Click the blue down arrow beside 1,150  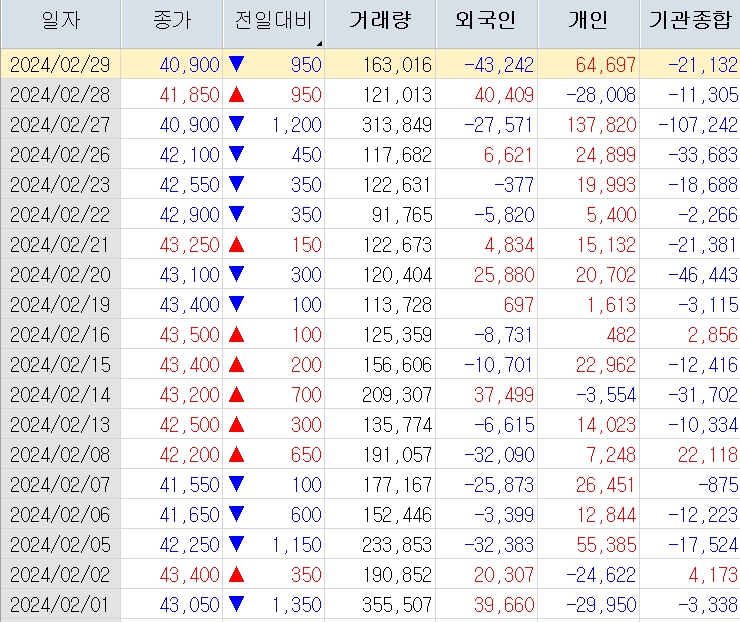click(236, 544)
